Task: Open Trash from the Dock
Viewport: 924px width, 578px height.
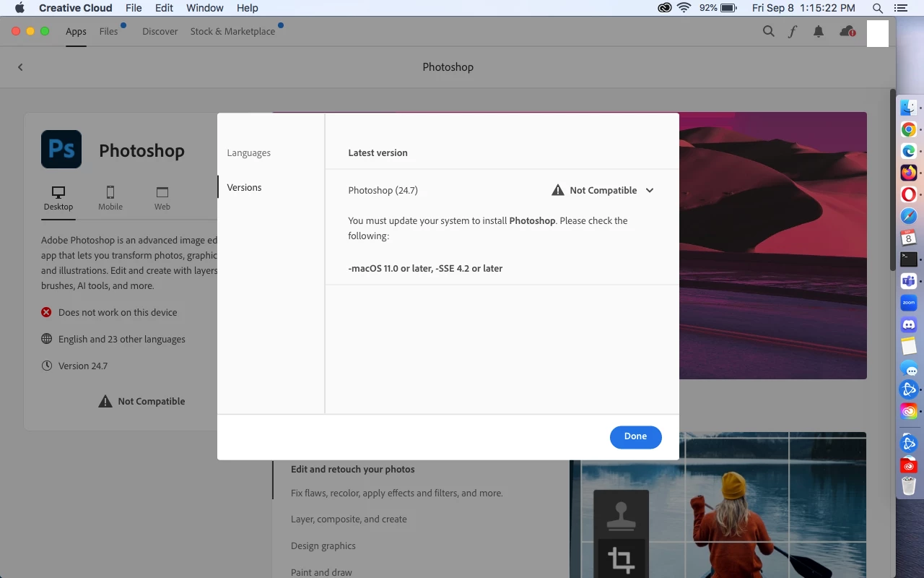Action: (x=909, y=486)
